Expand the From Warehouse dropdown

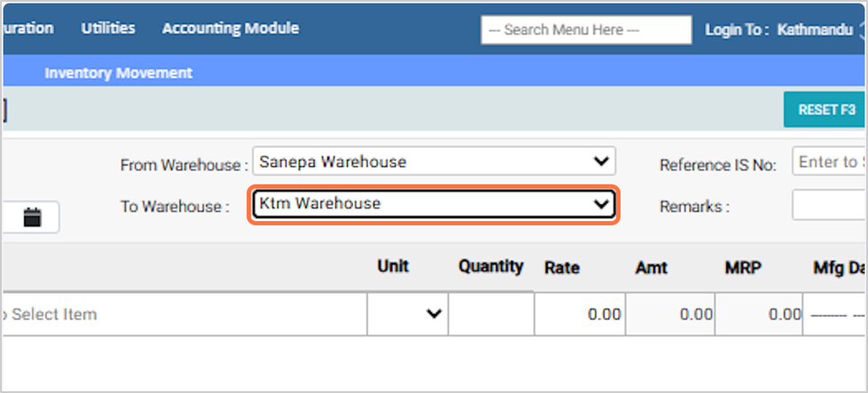pyautogui.click(x=434, y=162)
